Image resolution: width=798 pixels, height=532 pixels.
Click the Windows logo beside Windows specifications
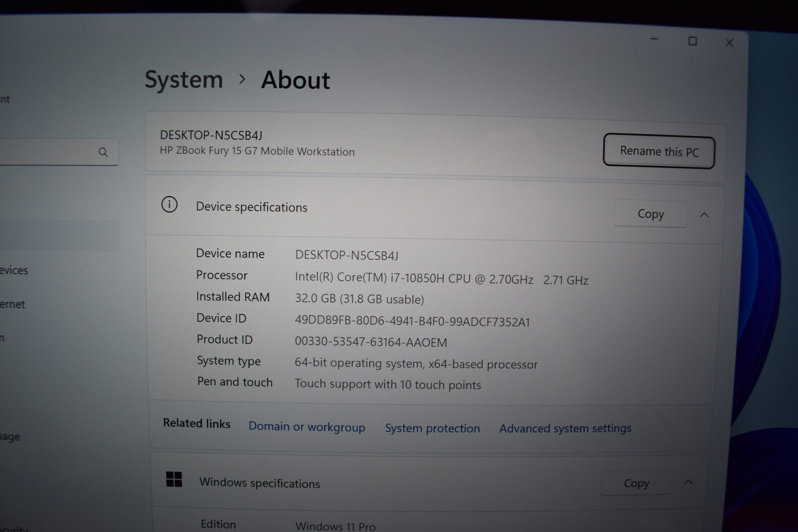(174, 479)
